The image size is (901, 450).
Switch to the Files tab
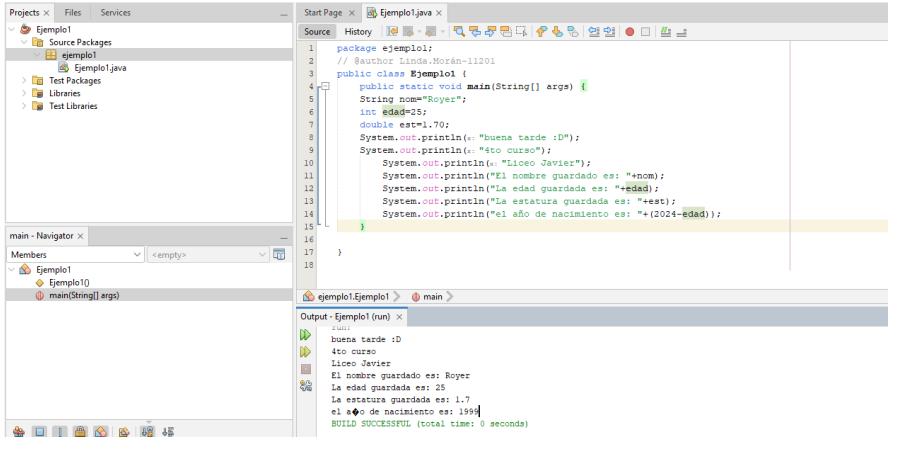pyautogui.click(x=73, y=13)
